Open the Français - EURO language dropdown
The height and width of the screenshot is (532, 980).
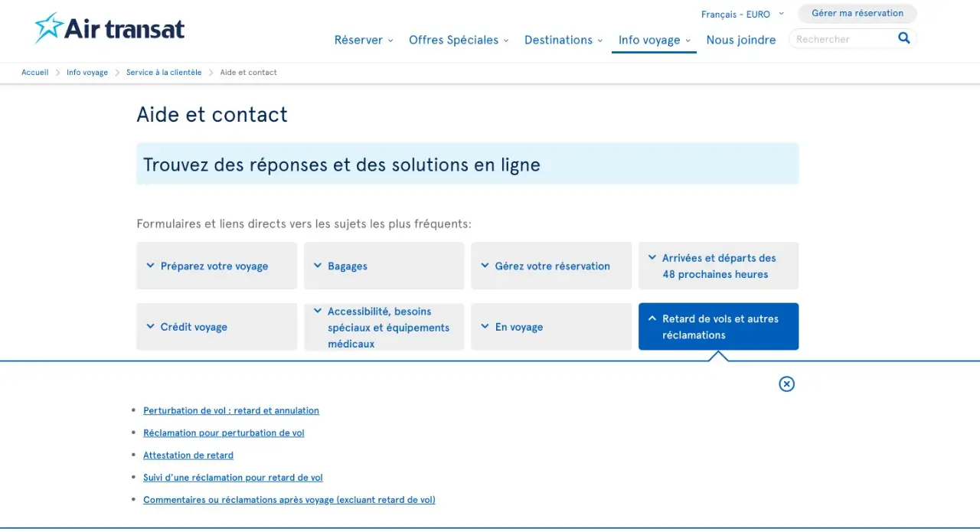pos(743,15)
